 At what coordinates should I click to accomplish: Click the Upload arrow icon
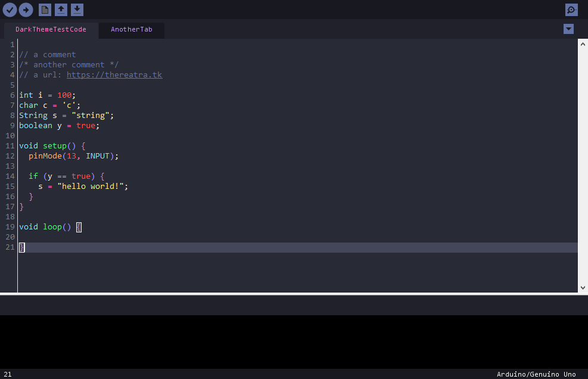(x=26, y=10)
